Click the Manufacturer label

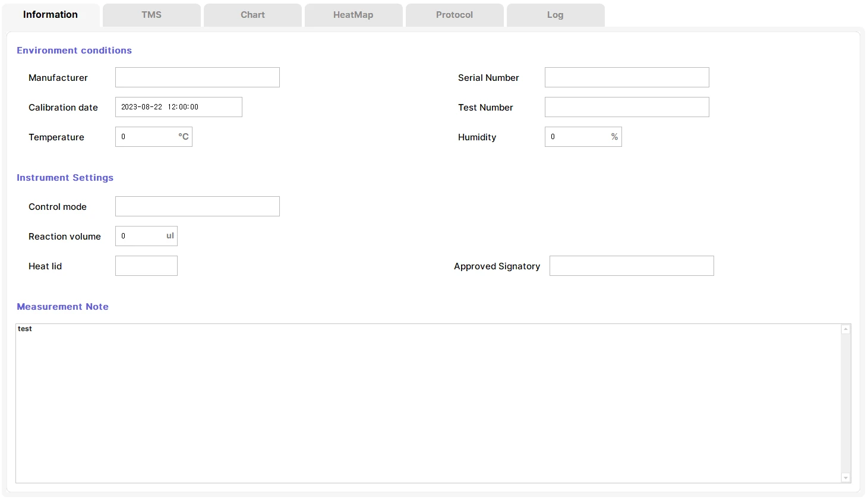coord(58,78)
